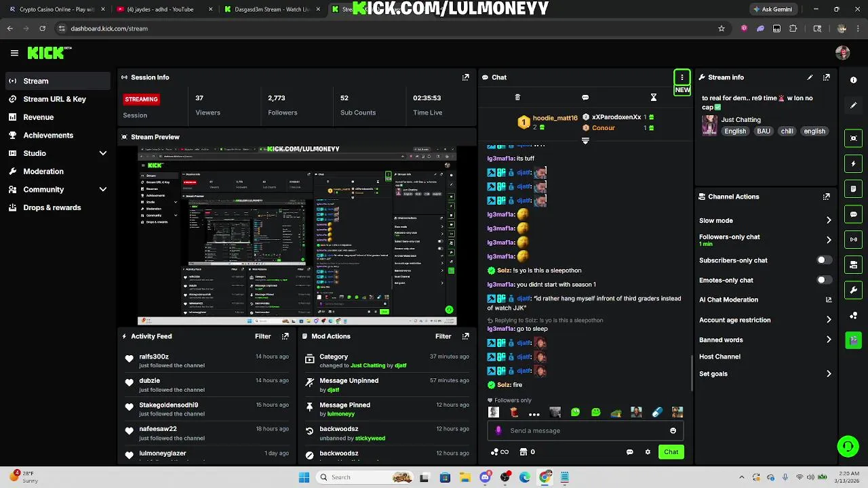Click the Stream Preview thumbnail

pyautogui.click(x=297, y=235)
